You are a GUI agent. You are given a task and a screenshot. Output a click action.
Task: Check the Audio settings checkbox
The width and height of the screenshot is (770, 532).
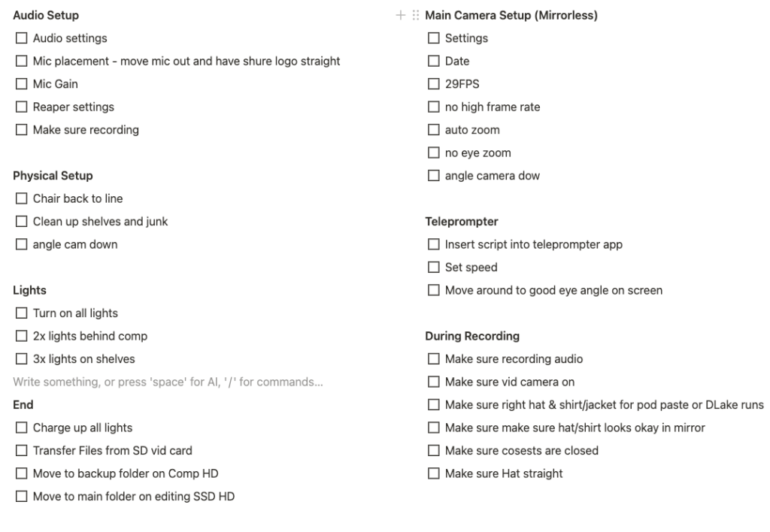22,38
